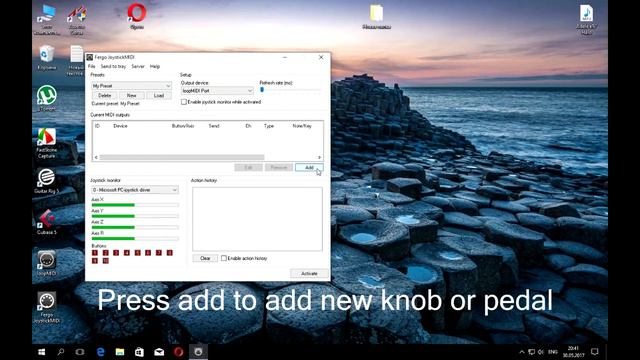Open the Microsoft Store taskbar icon
This screenshot has height=360, width=640.
139,352
